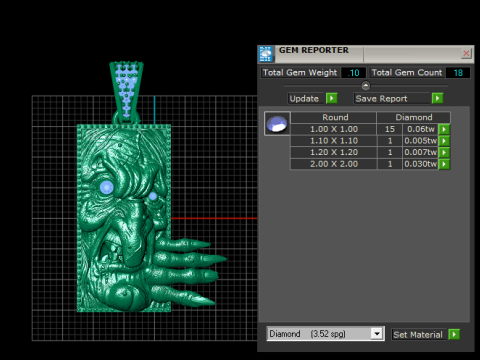The image size is (480, 360).
Task: Click the 0.007tw weight cell
Action: tap(420, 153)
